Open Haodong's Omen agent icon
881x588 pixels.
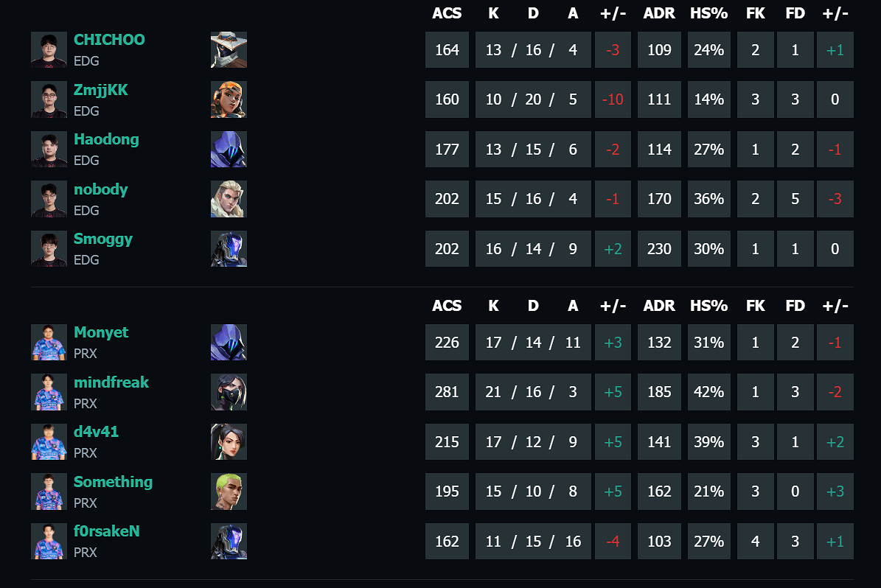(229, 149)
